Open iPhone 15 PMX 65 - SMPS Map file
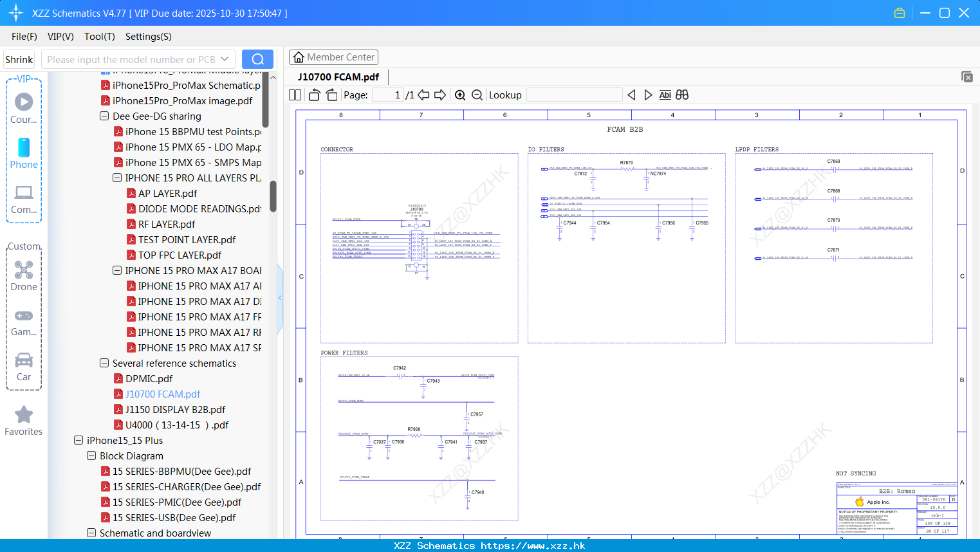Screen dimensions: 980x552 point(193,162)
